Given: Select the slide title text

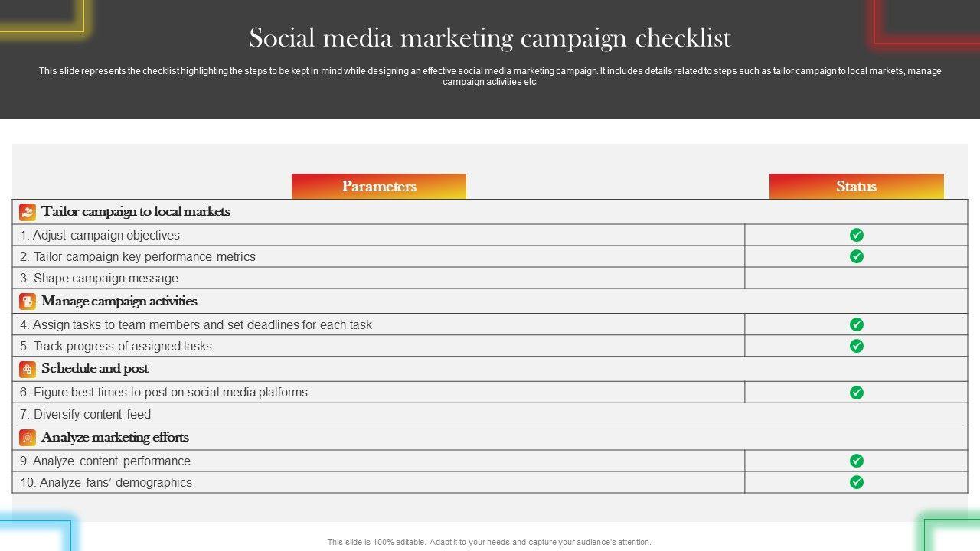Looking at the screenshot, I should click(x=490, y=37).
